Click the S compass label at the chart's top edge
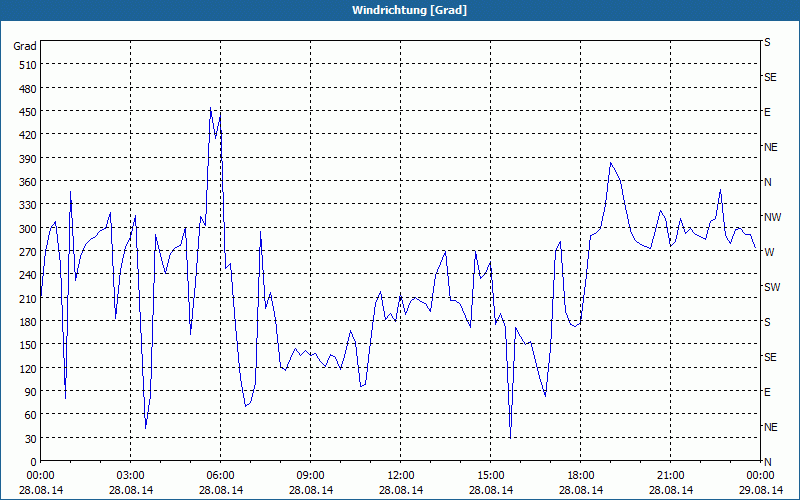 tap(767, 42)
